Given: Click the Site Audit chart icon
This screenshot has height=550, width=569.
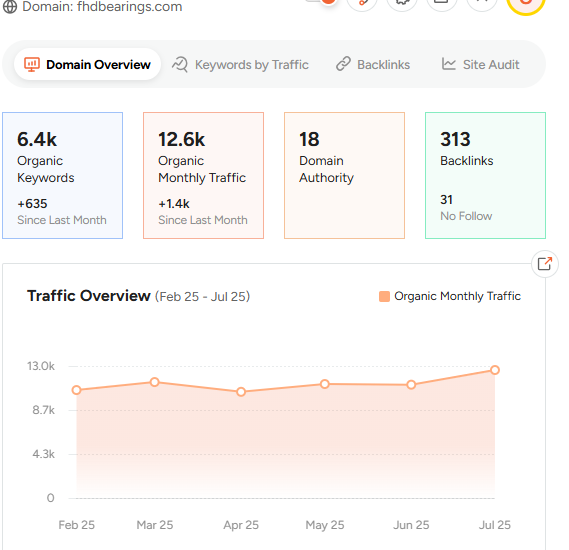Looking at the screenshot, I should tap(449, 64).
